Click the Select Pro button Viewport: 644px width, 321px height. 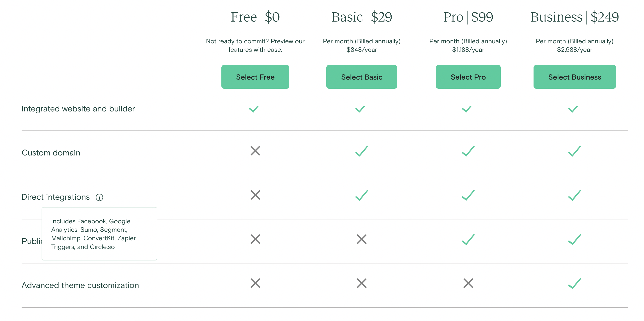click(468, 77)
